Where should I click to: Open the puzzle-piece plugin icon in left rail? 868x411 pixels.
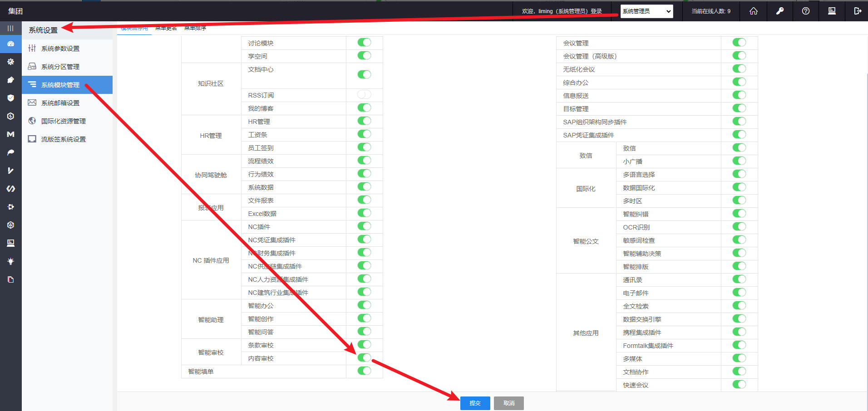point(10,80)
